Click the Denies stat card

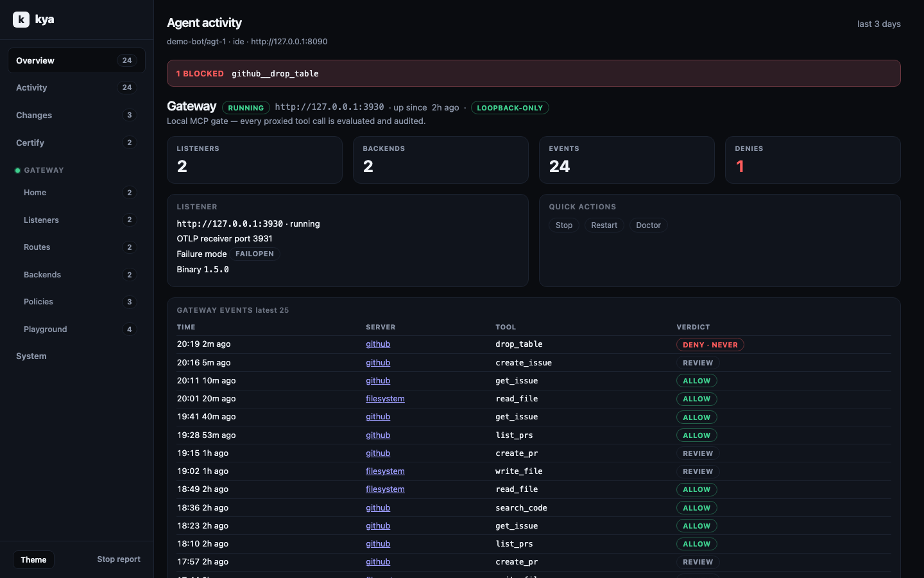(x=813, y=160)
